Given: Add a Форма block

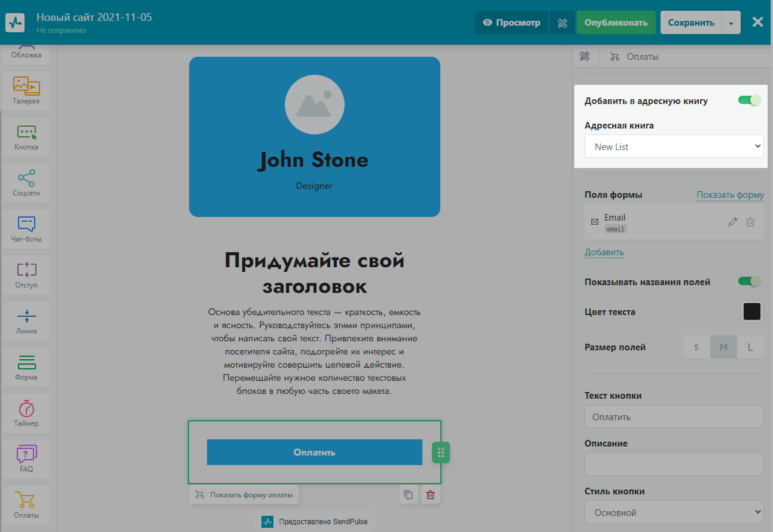Looking at the screenshot, I should 26,367.
